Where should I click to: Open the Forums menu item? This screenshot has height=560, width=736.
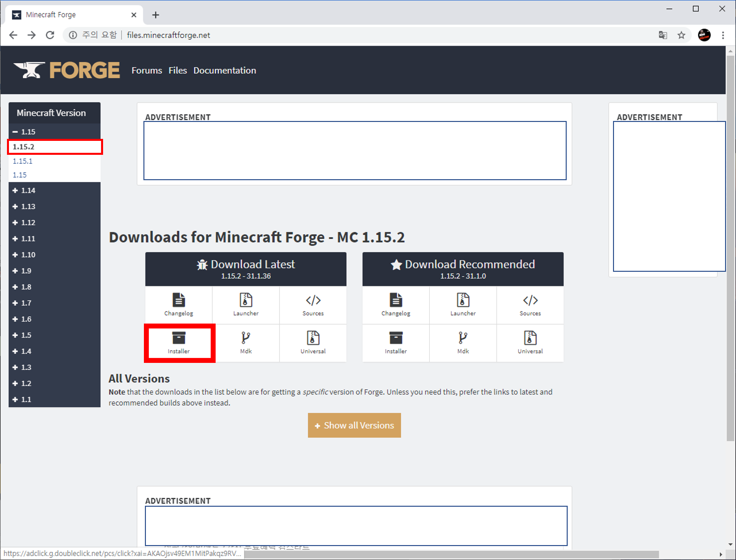pos(147,71)
